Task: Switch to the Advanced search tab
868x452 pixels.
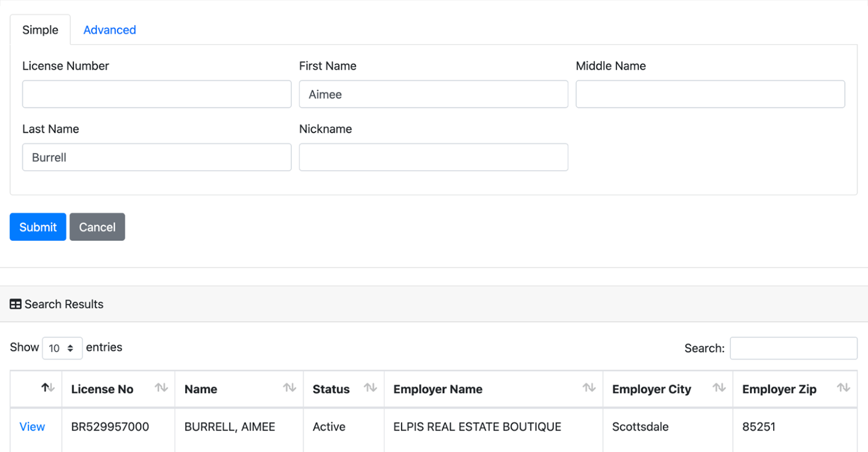Action: pos(110,30)
